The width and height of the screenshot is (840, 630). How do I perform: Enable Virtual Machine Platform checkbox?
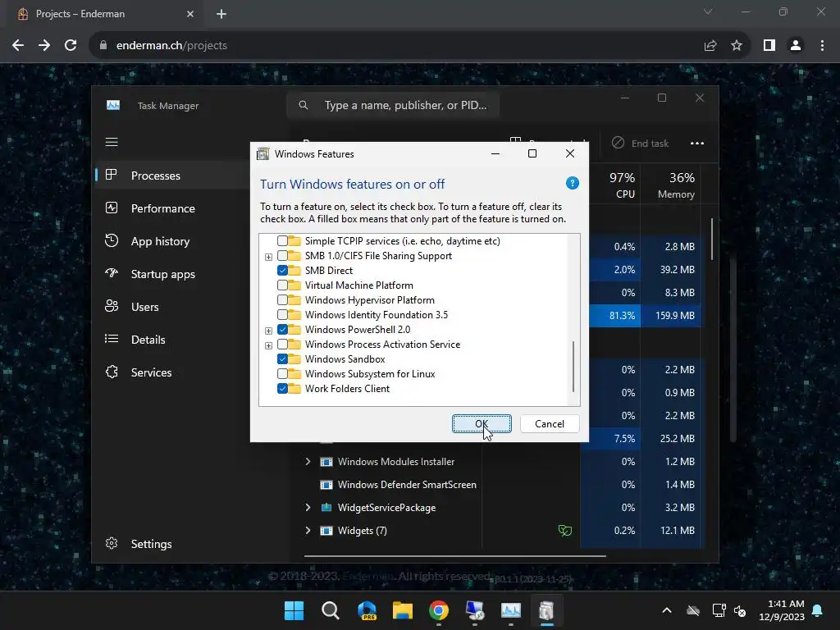click(x=282, y=285)
